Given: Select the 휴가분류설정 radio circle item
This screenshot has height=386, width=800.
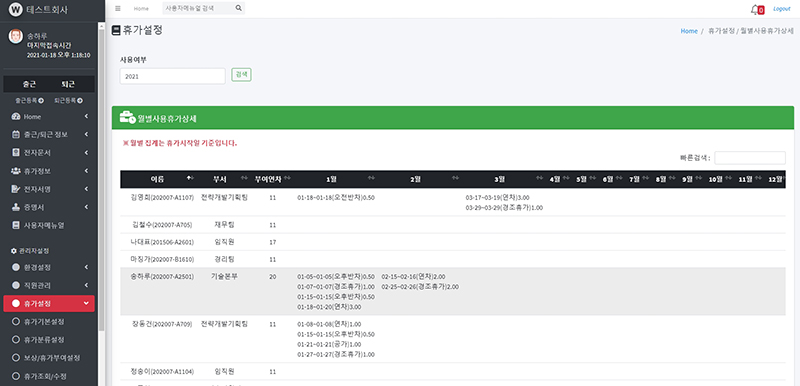Looking at the screenshot, I should 15,340.
